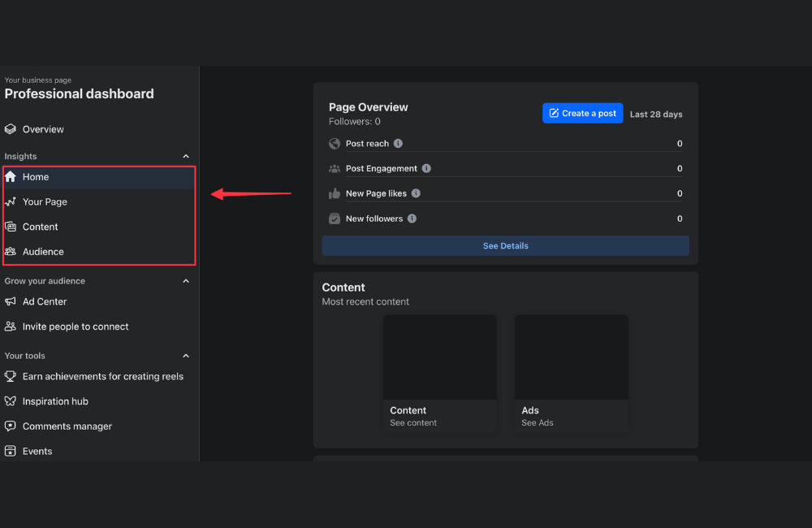Click the info icon beside New Page likes
The image size is (812, 528).
point(416,193)
